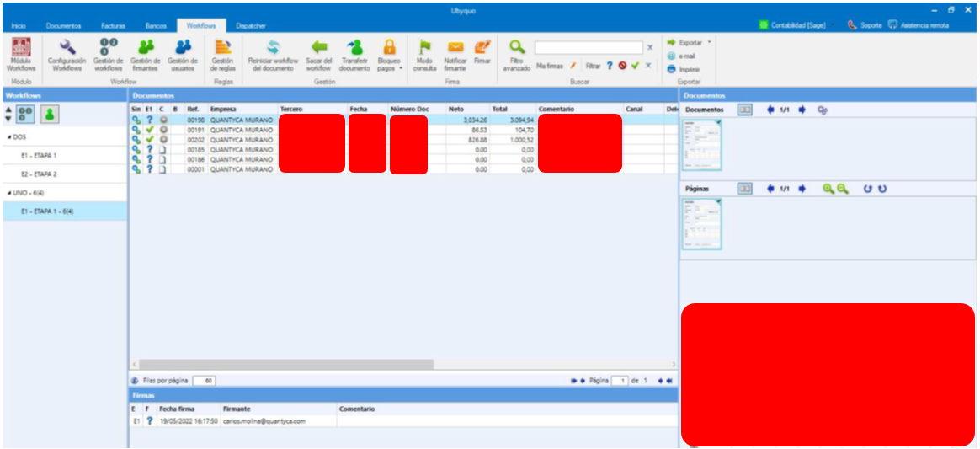Click Reiniciar workflow del documento
Viewport: 980px width, 449px height.
click(x=274, y=55)
